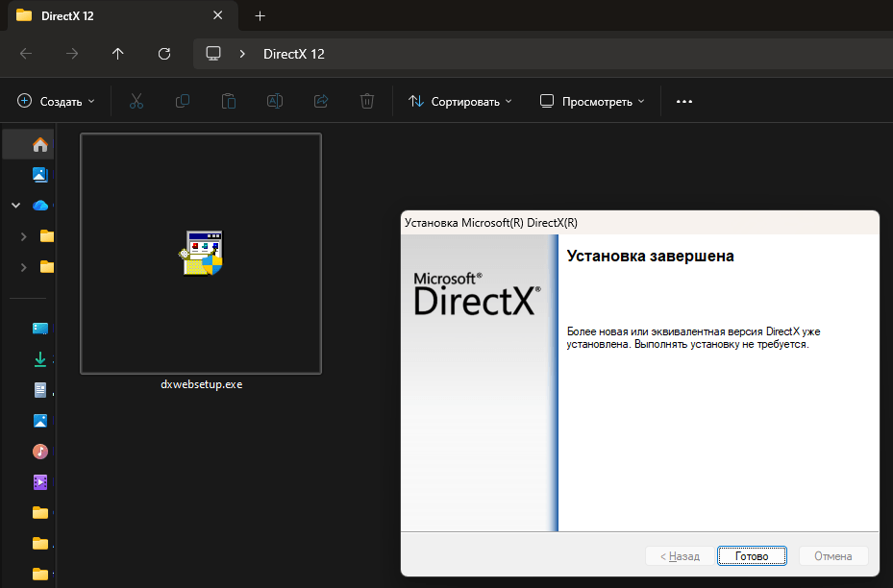893x588 pixels.
Task: Open Downloads via the green arrow icon
Action: pos(40,359)
